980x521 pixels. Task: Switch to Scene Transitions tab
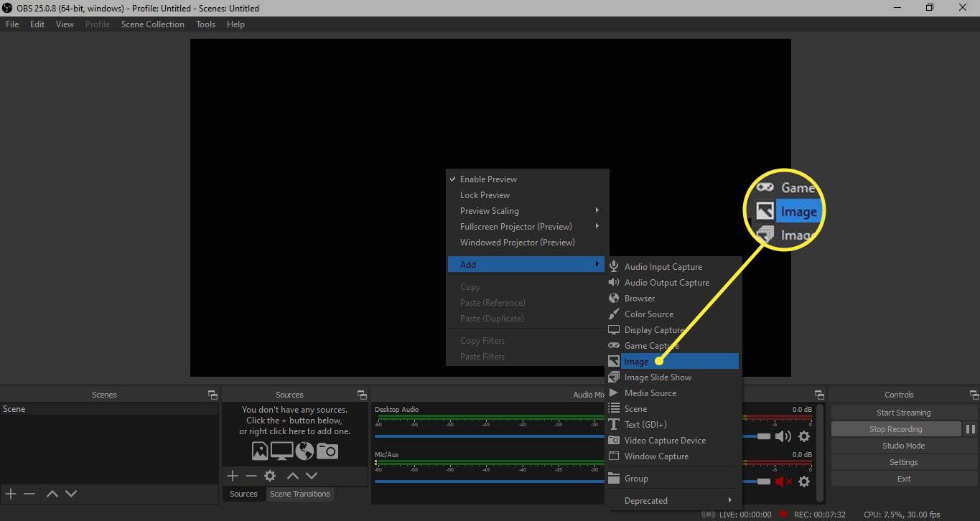pyautogui.click(x=300, y=494)
